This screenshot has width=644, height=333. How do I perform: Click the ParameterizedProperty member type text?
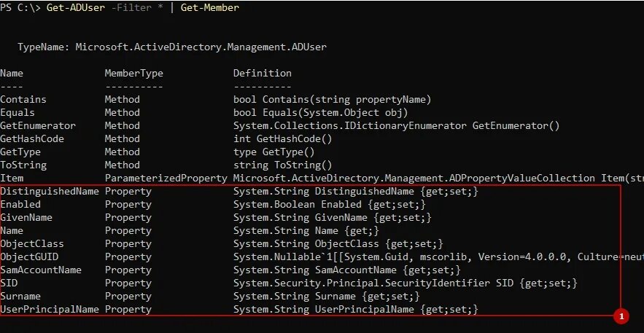pyautogui.click(x=166, y=179)
